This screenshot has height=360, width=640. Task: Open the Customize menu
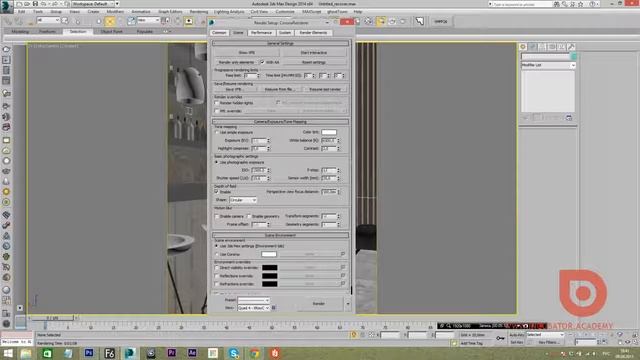(285, 12)
